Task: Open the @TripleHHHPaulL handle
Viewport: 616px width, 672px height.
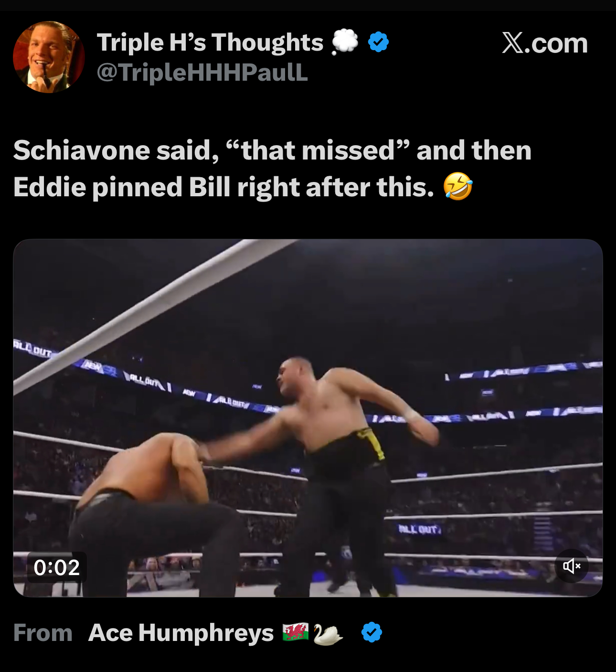Action: (202, 73)
